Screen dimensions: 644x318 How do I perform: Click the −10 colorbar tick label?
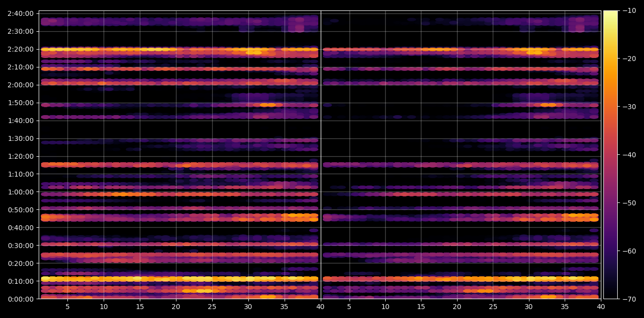[x=628, y=10]
